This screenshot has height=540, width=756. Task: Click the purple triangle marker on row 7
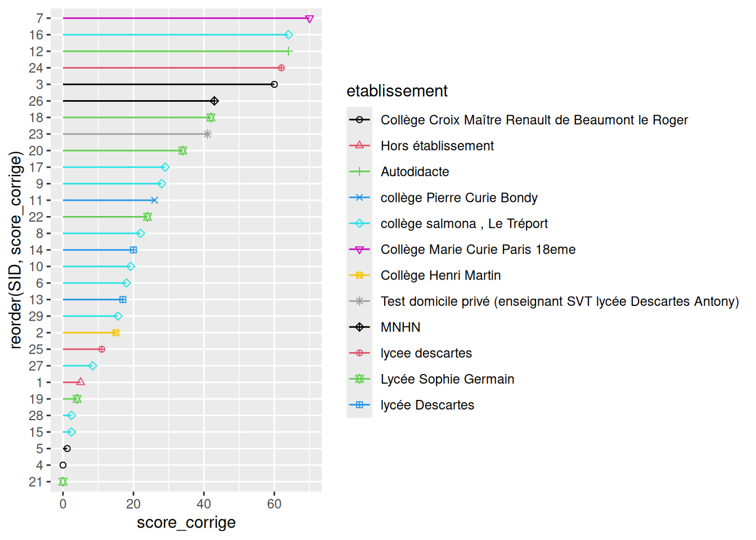(309, 19)
